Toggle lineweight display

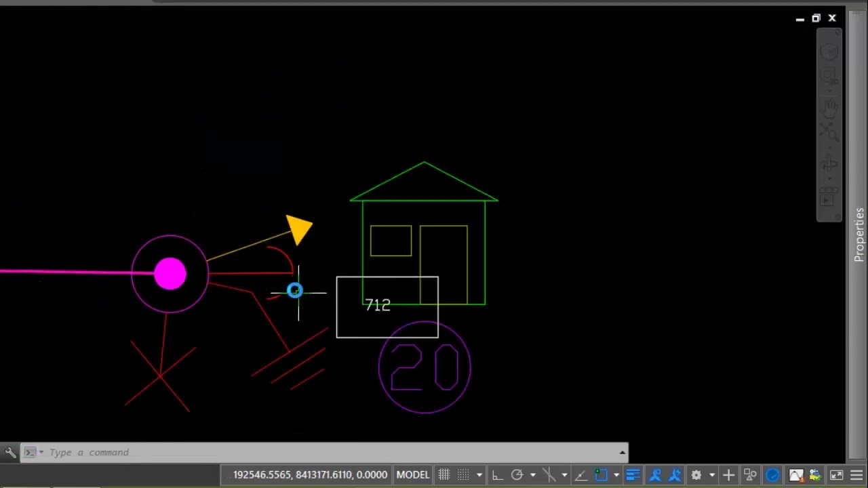click(x=633, y=475)
